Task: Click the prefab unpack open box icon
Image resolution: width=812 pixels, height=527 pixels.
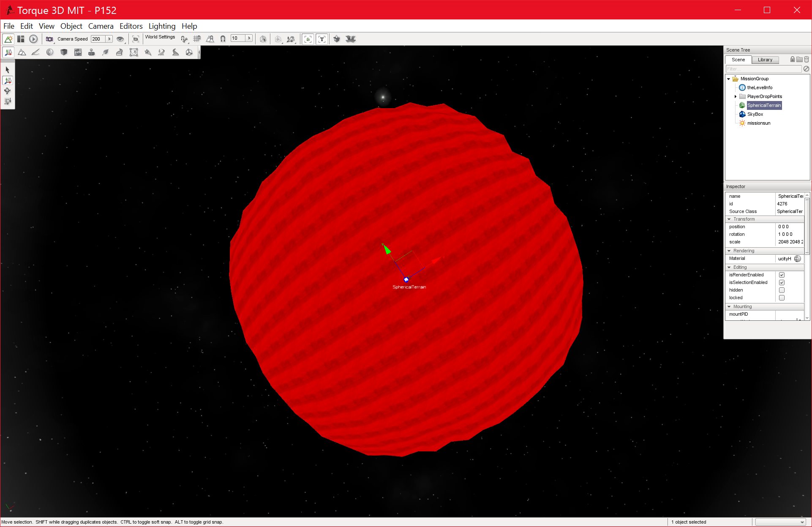Action: [351, 39]
